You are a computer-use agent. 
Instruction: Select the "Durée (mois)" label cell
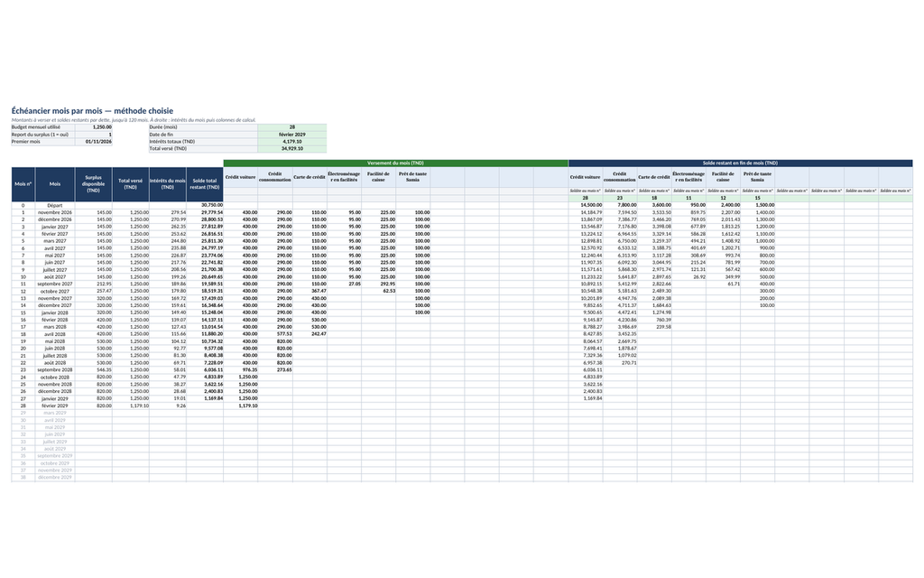point(203,127)
